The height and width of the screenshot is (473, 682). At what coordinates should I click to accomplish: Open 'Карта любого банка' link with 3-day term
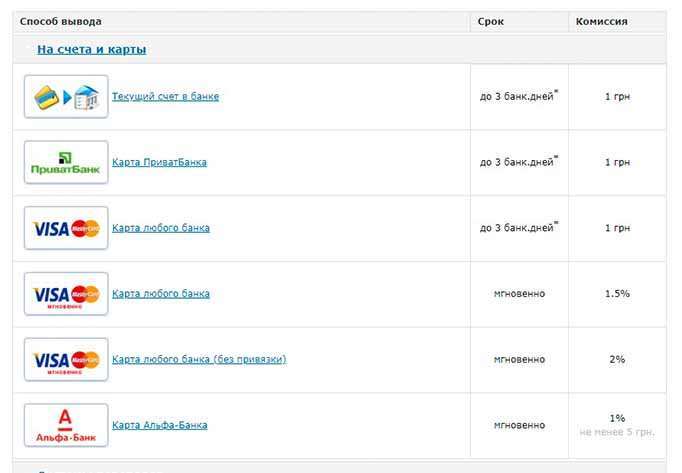[160, 228]
